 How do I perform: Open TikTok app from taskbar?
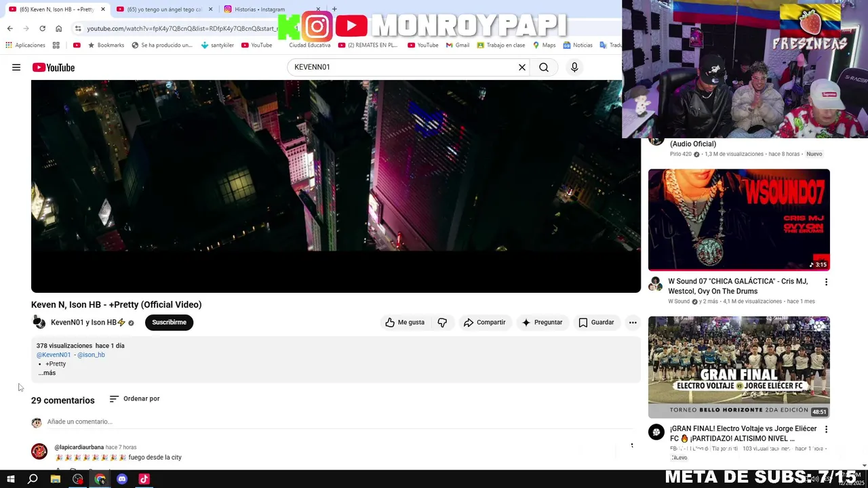pos(144,479)
